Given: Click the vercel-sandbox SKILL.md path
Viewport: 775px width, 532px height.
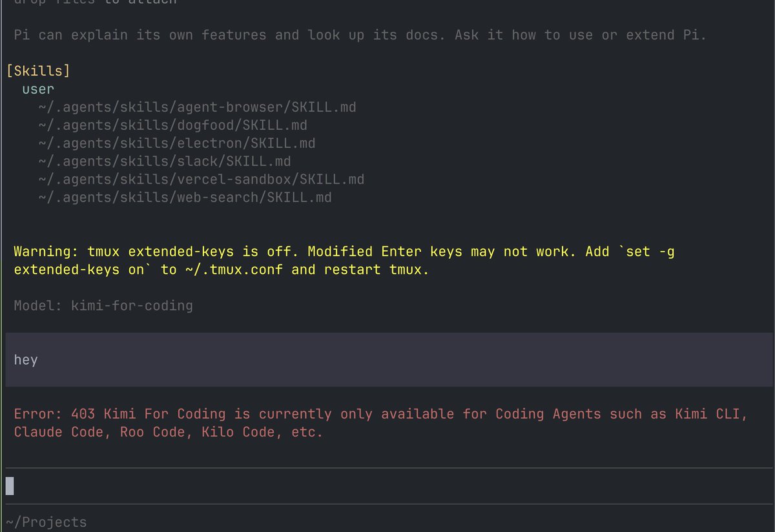Looking at the screenshot, I should click(201, 179).
